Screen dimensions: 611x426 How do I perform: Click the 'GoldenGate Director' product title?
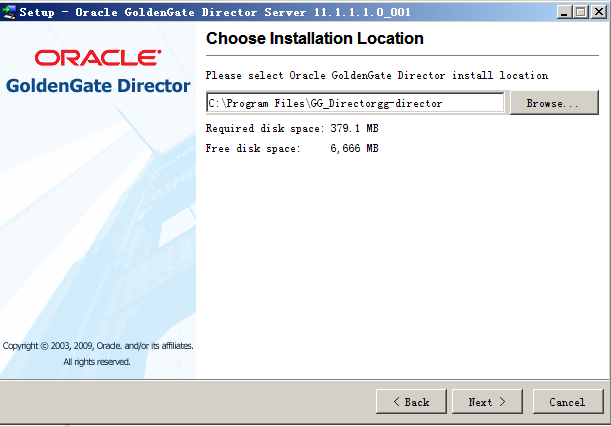coord(98,86)
